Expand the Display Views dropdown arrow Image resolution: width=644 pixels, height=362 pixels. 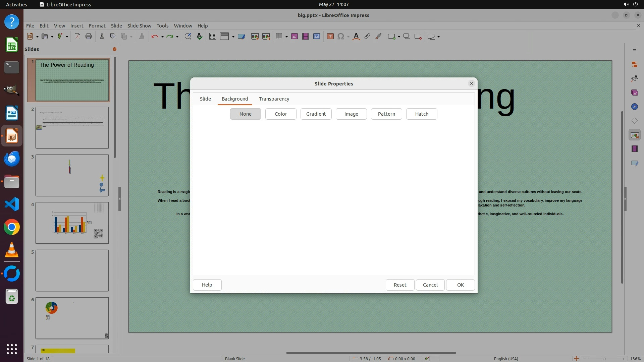[233, 37]
